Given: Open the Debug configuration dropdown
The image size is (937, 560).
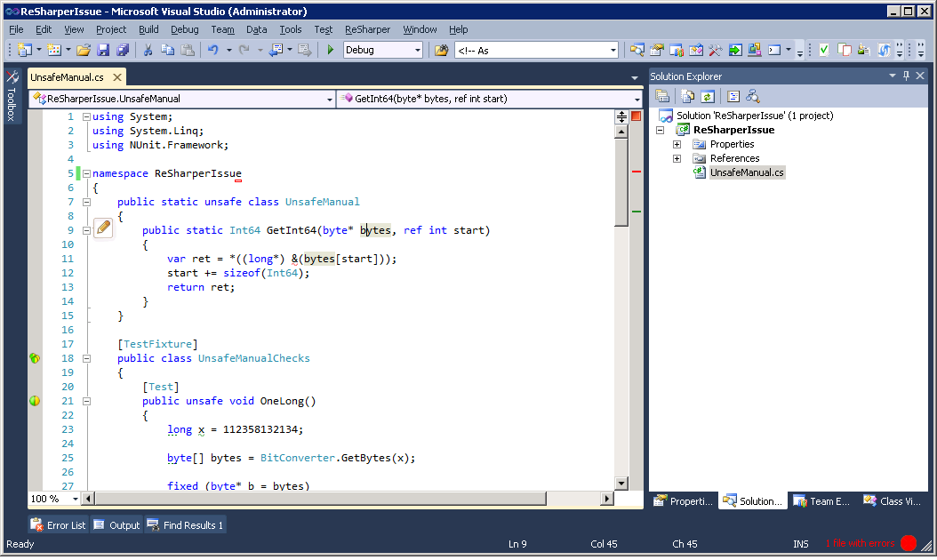Looking at the screenshot, I should tap(418, 50).
